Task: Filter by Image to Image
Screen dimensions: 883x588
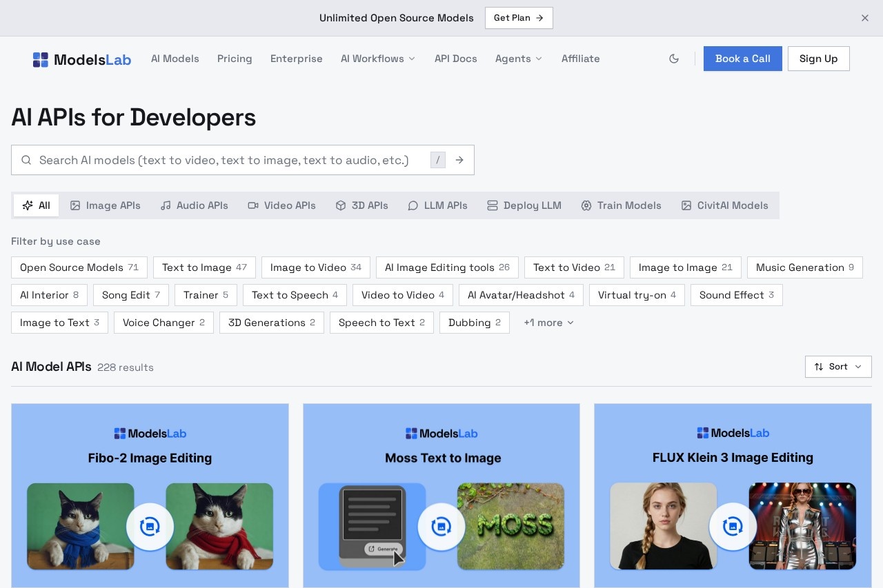Action: point(686,267)
